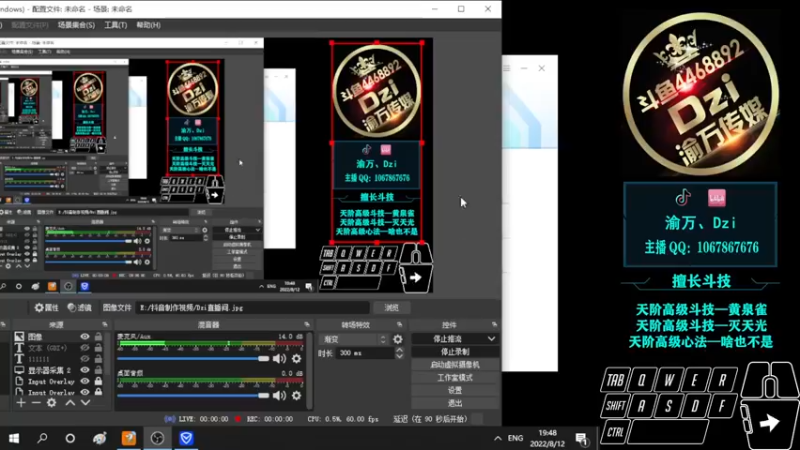Screen dimensions: 800x450
Task: Open the 渐变 transition dropdown
Action: 354,339
